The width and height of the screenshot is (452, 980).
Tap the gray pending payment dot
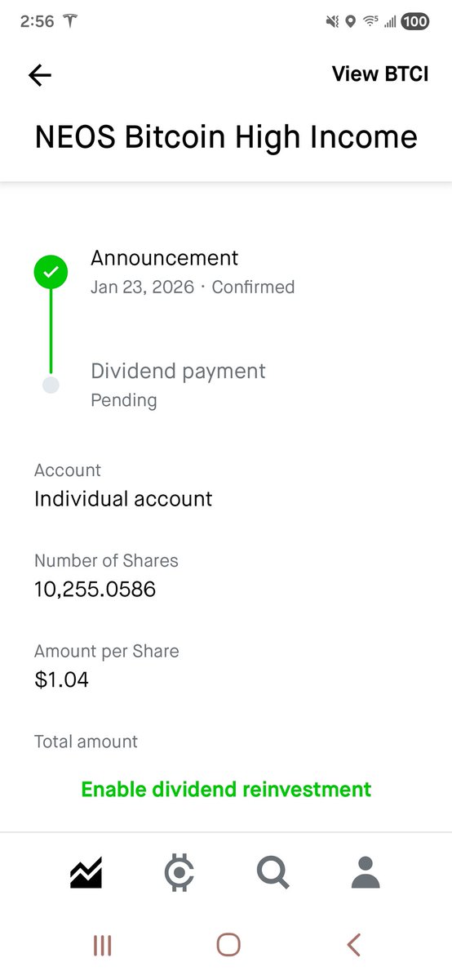click(x=51, y=385)
